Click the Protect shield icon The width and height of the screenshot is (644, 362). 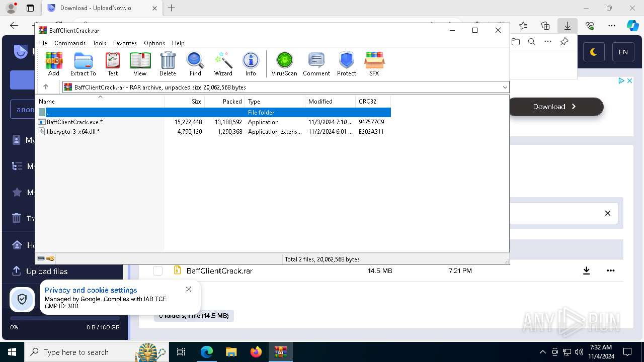point(347,64)
